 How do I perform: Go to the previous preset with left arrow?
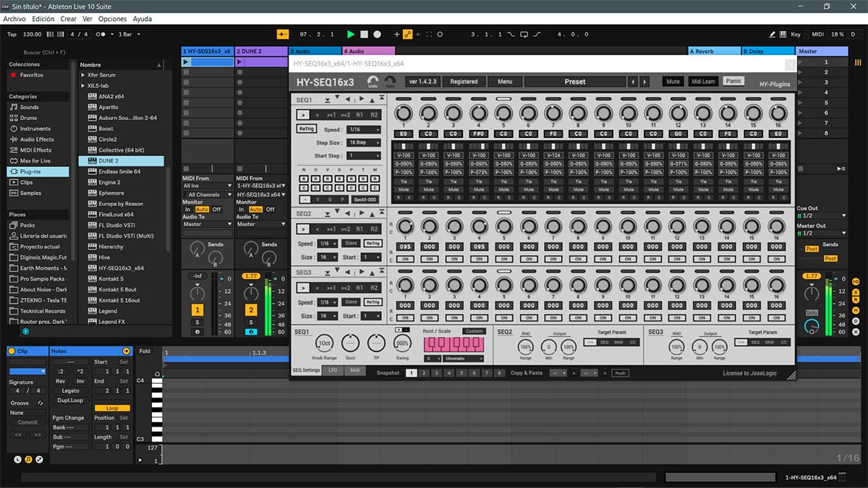tap(633, 82)
